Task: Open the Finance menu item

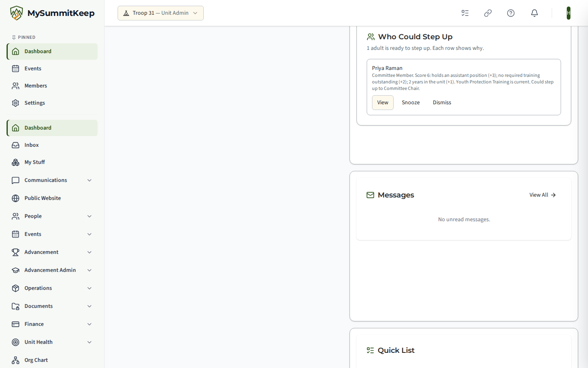Action: click(52, 324)
